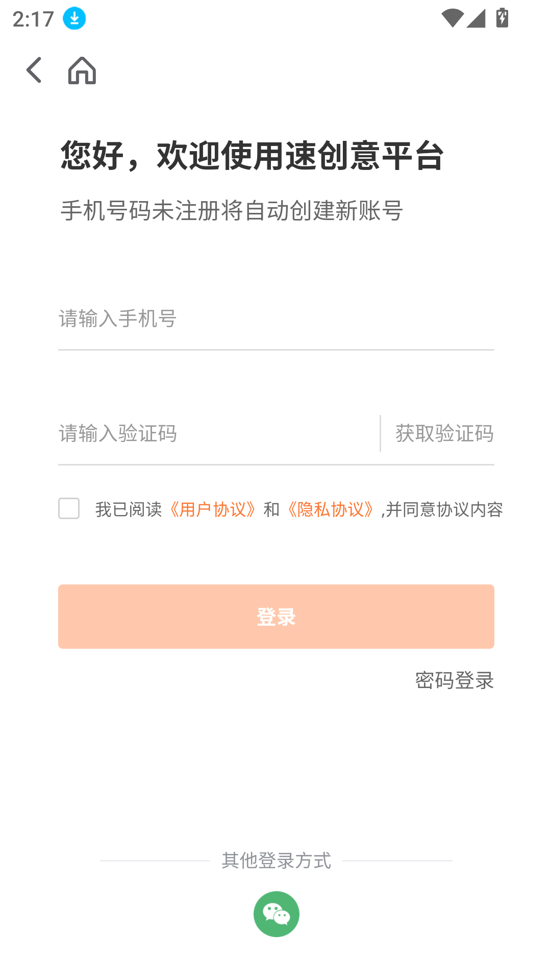The width and height of the screenshot is (551, 980).
Task: Tap the battery charging icon
Action: [x=502, y=18]
